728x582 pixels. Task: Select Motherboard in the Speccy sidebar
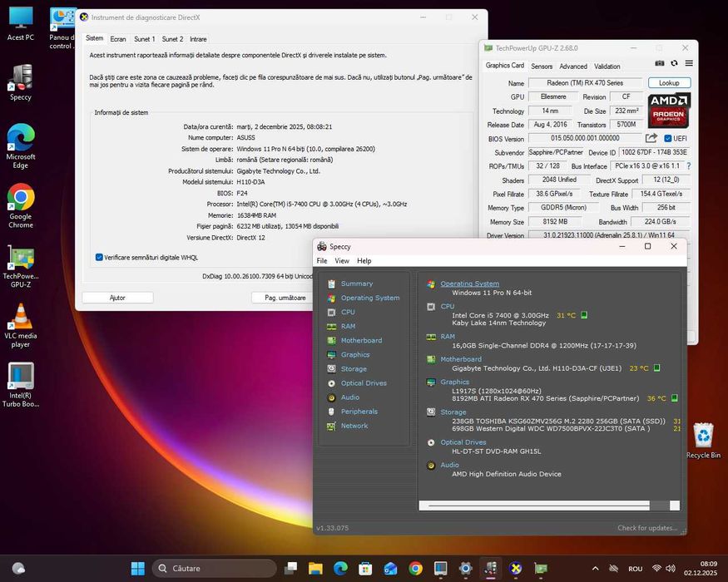point(361,340)
